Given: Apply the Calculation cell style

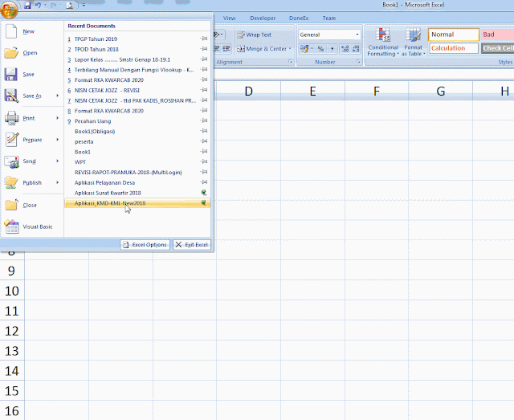Looking at the screenshot, I should tap(454, 48).
